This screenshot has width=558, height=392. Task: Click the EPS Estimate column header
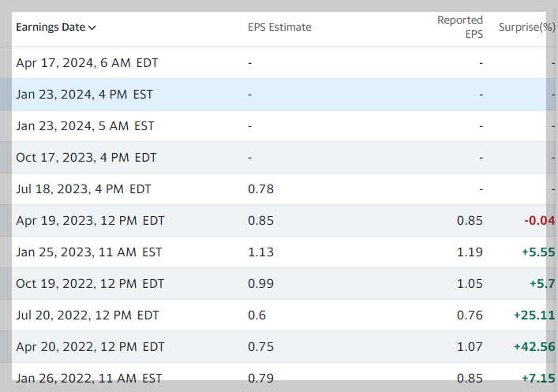point(279,27)
